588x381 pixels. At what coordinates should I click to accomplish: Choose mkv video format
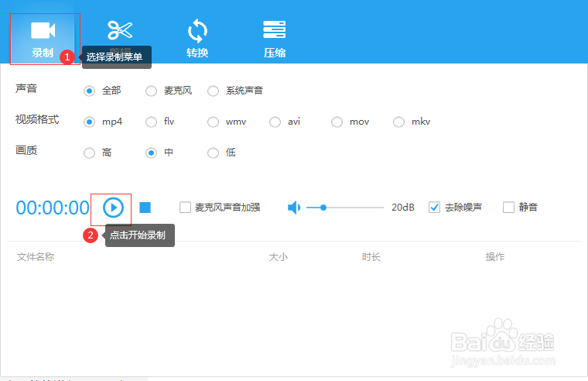click(x=398, y=122)
